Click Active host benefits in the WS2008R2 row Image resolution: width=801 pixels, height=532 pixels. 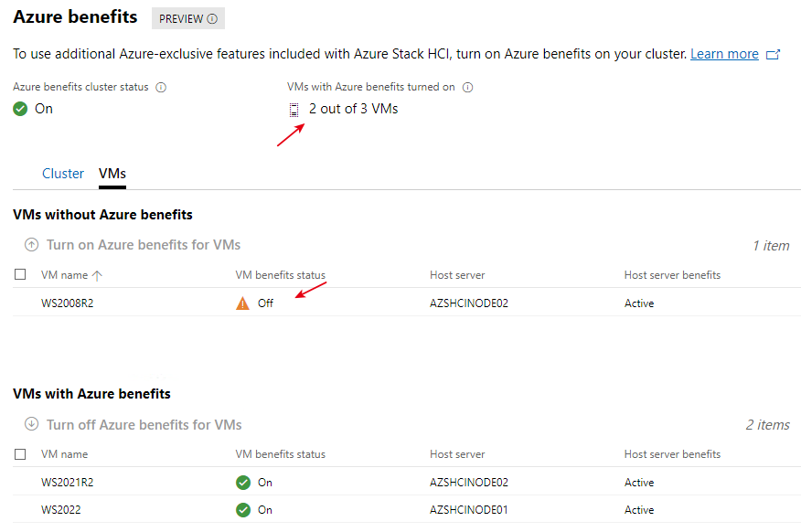(x=639, y=303)
